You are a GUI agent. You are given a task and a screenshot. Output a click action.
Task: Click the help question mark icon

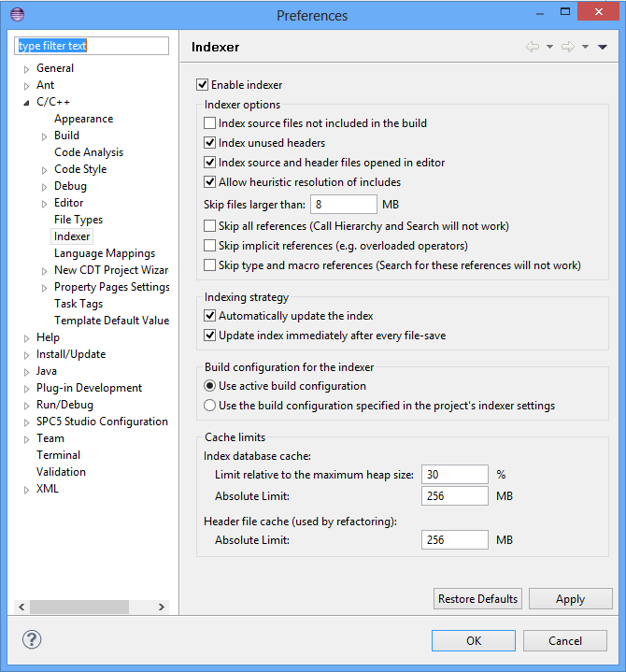pyautogui.click(x=32, y=640)
